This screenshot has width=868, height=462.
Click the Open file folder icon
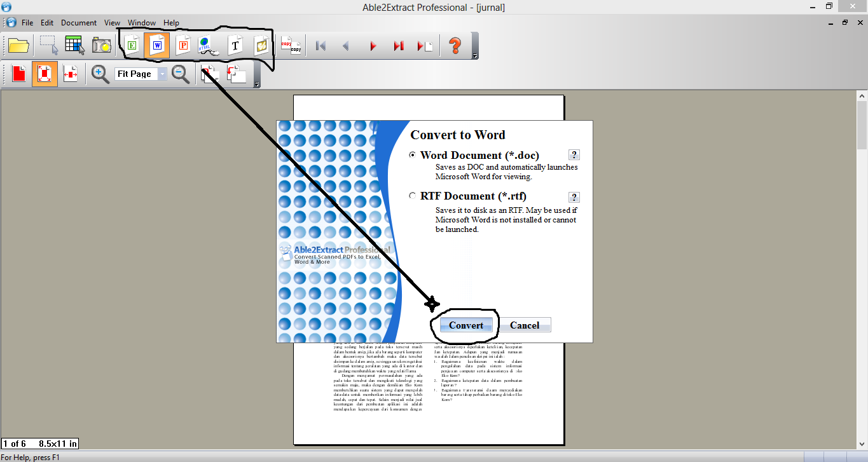(x=18, y=46)
